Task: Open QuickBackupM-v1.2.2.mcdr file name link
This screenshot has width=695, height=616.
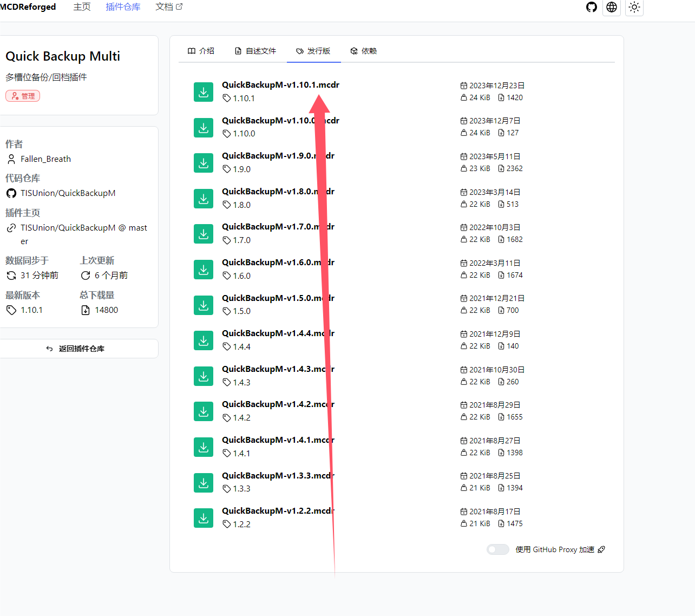Action: (278, 511)
